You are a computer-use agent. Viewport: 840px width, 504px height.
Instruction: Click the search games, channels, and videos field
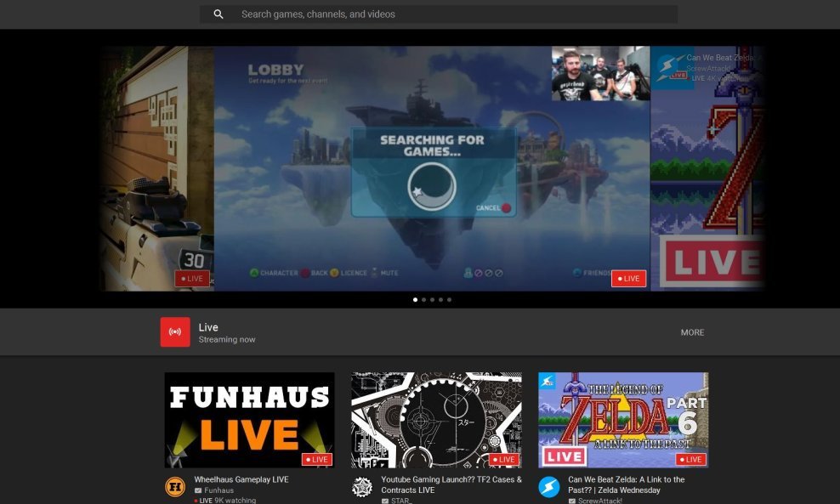pos(438,14)
